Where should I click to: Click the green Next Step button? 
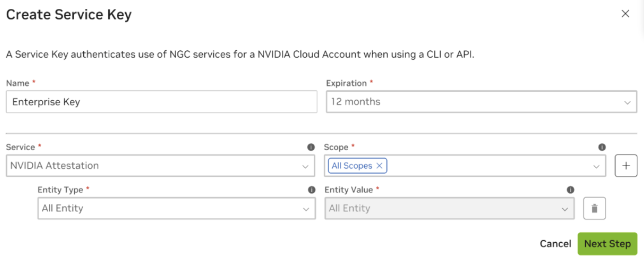[607, 244]
